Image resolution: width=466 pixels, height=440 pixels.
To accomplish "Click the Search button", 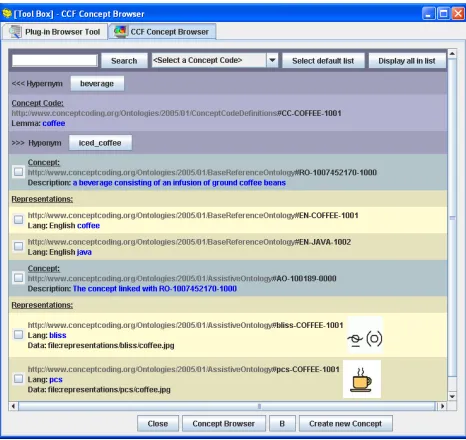I will tap(124, 61).
